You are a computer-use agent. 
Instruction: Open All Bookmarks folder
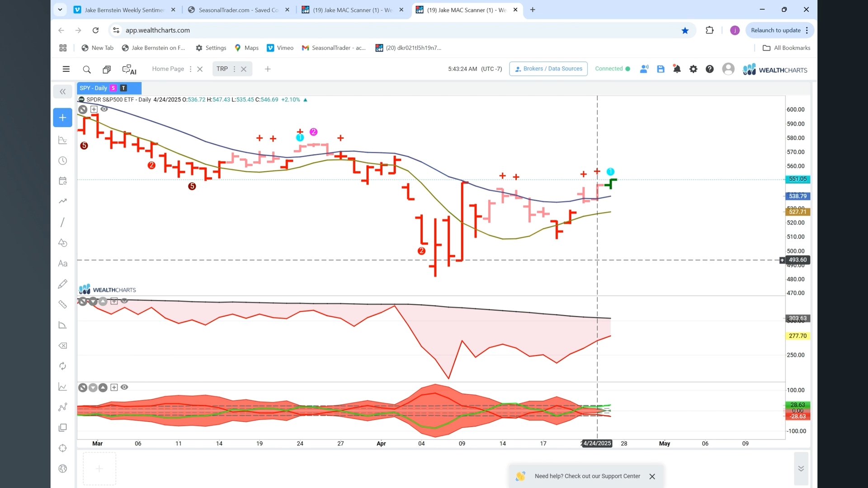pos(787,48)
